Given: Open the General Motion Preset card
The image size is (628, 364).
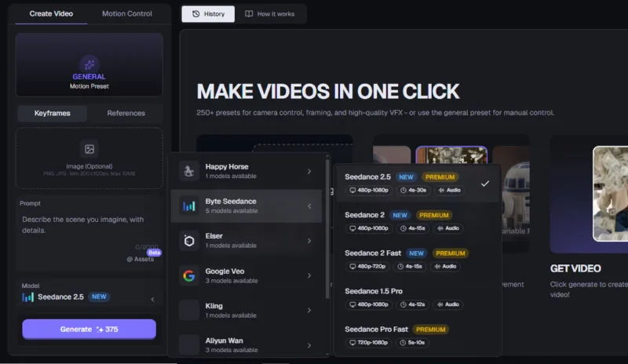Looking at the screenshot, I should click(89, 64).
